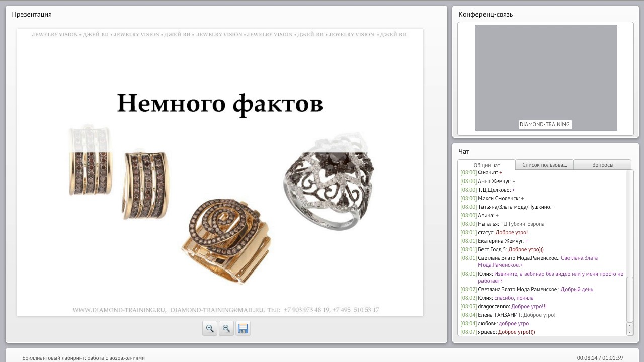Switch to the Общий чат tab
The height and width of the screenshot is (362, 644).
coord(487,165)
